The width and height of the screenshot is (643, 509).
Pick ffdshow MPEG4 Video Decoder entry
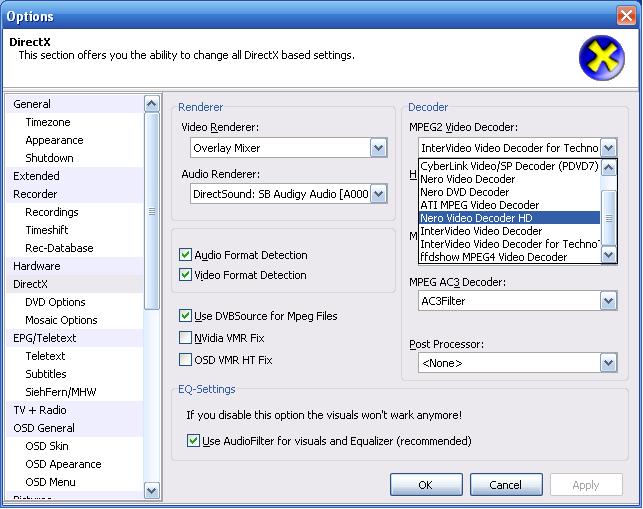tap(509, 257)
